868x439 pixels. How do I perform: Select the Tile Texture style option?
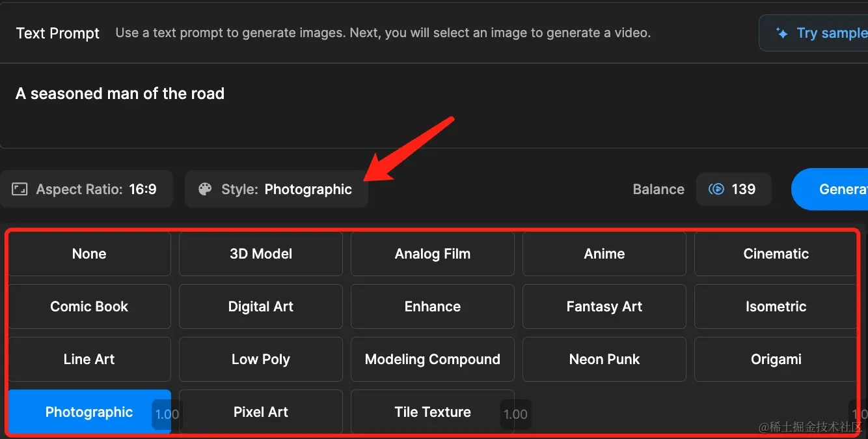433,412
